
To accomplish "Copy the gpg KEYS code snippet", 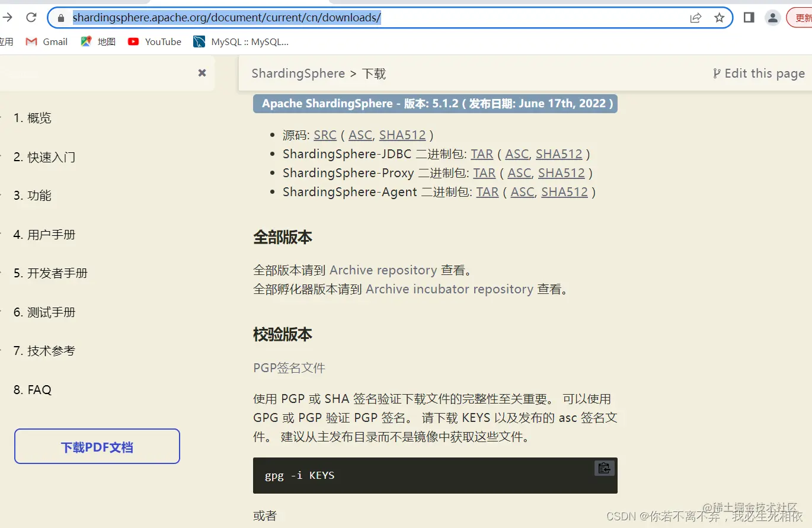I will [604, 468].
